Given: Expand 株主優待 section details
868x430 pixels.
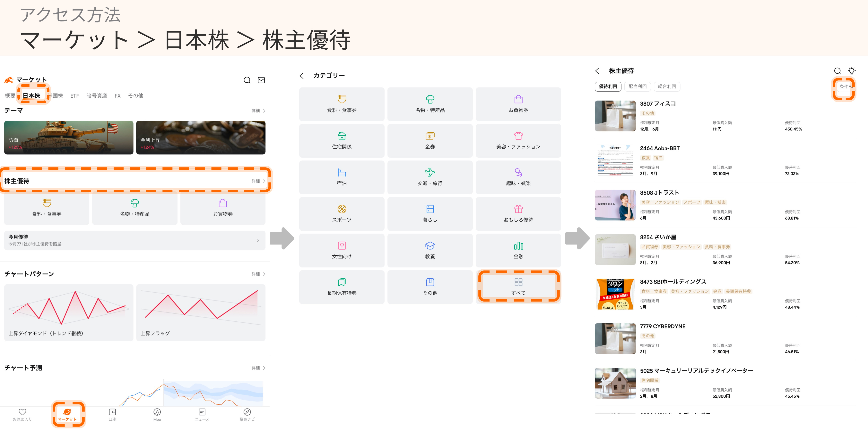Looking at the screenshot, I should pyautogui.click(x=258, y=181).
